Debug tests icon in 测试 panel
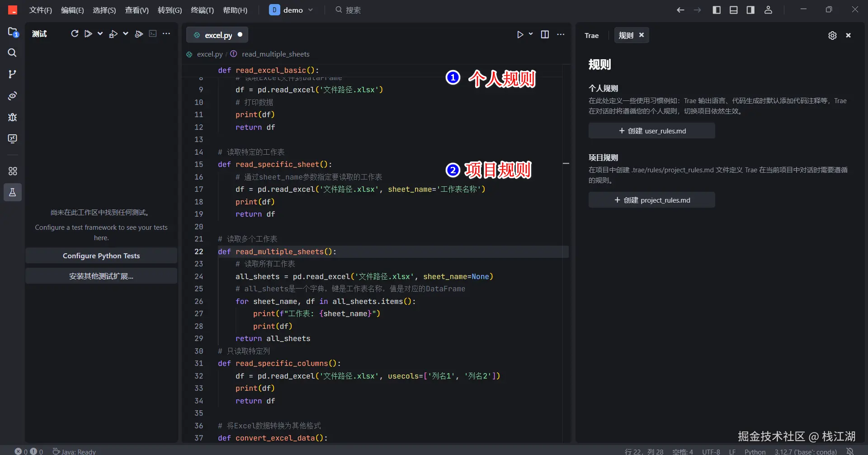The image size is (868, 455). point(113,33)
